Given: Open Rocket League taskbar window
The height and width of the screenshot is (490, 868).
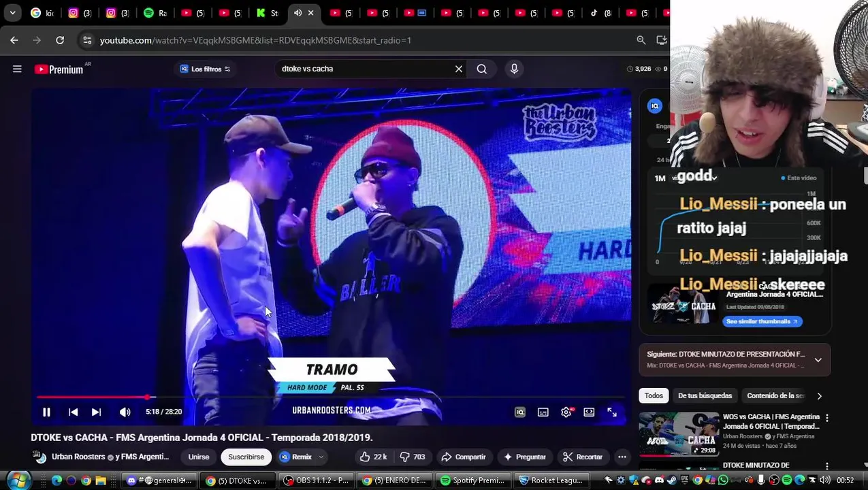Looking at the screenshot, I should coord(551,480).
